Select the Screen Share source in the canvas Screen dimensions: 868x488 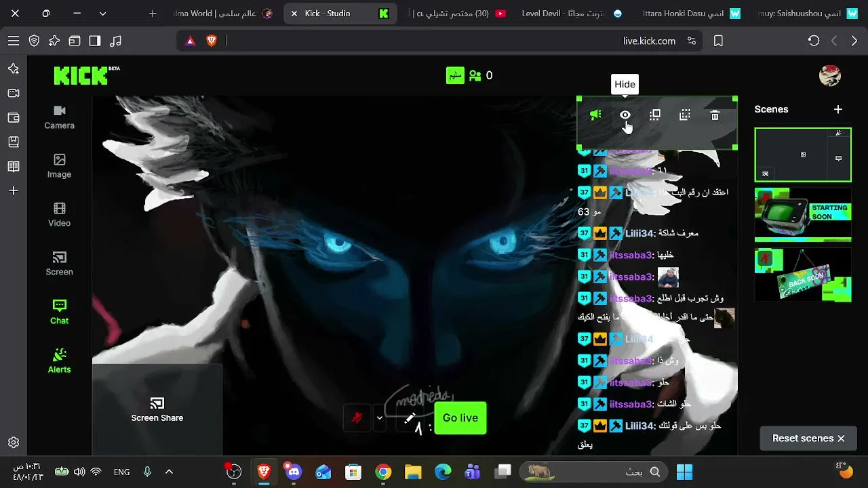(157, 410)
